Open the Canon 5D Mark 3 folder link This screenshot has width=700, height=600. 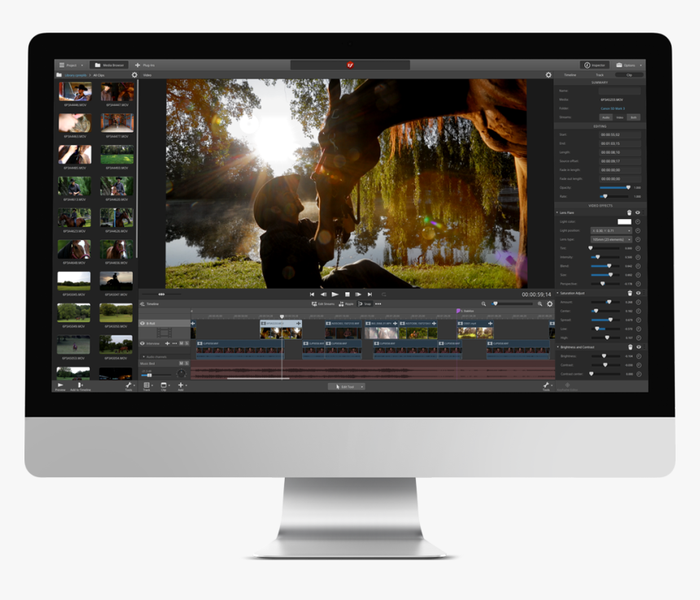pos(612,108)
